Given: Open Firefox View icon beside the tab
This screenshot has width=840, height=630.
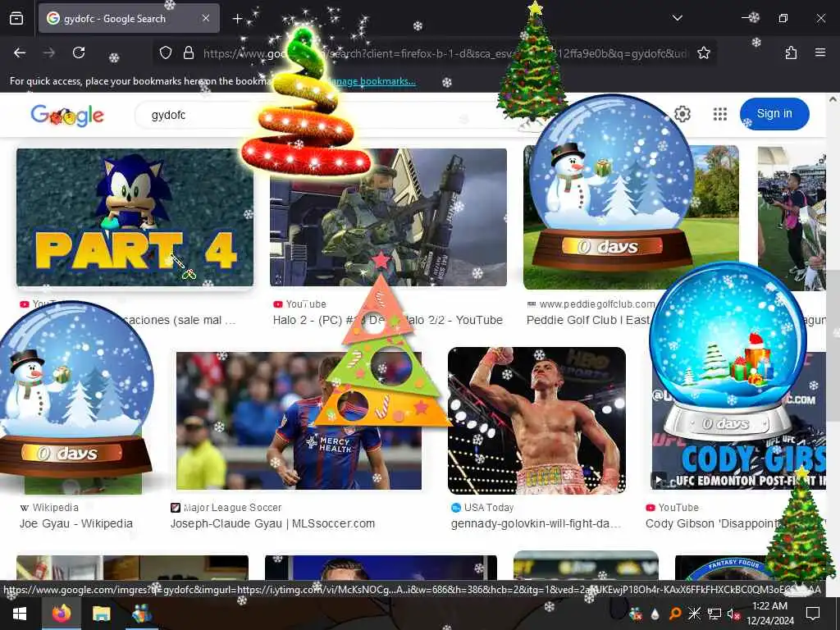Looking at the screenshot, I should coord(16,19).
